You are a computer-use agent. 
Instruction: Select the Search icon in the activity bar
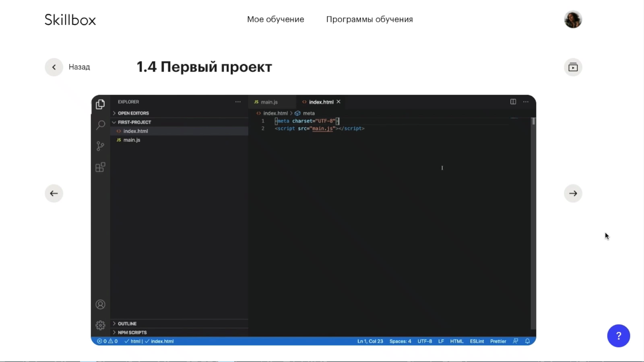[100, 125]
